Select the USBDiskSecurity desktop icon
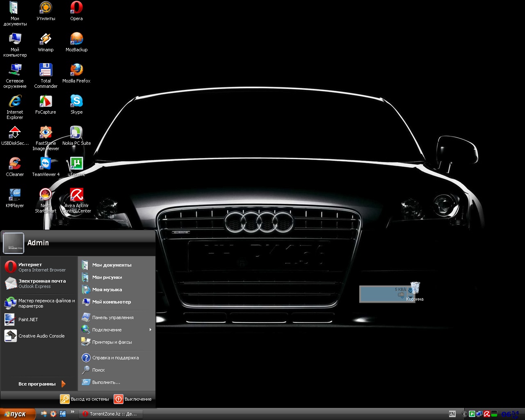Image resolution: width=525 pixels, height=420 pixels. 15,136
